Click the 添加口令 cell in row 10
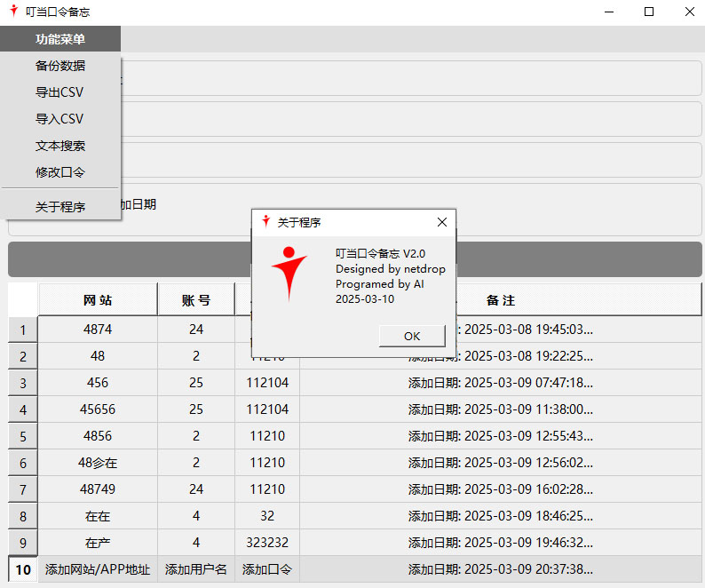This screenshot has height=588, width=705. [267, 569]
